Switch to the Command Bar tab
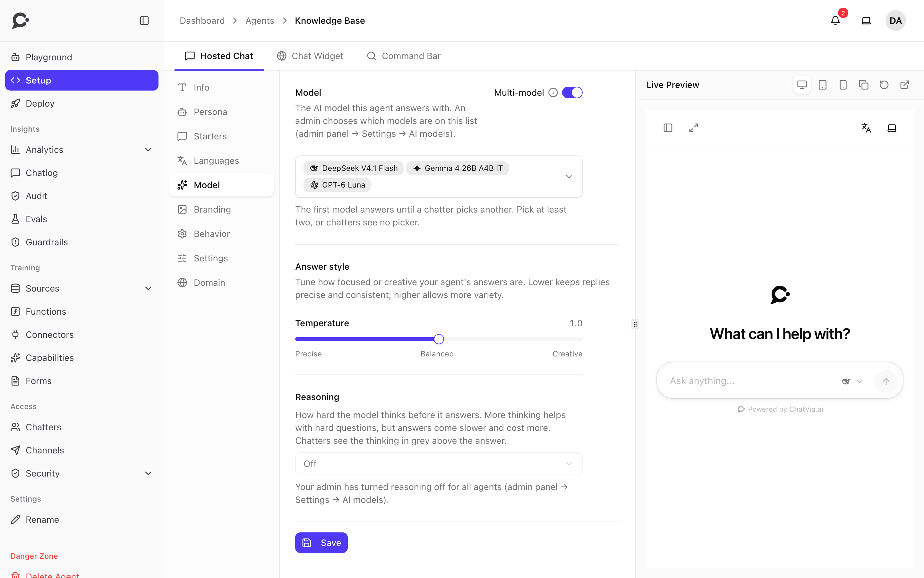 click(404, 56)
